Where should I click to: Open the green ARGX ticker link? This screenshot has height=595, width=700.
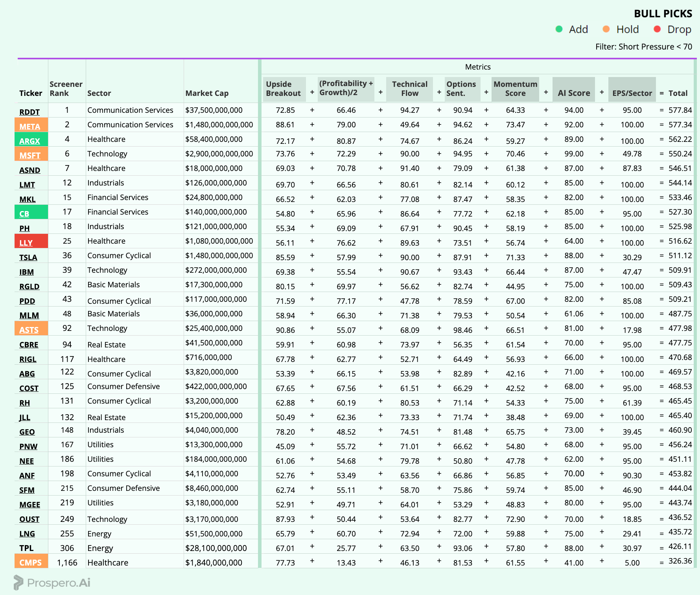[x=30, y=141]
